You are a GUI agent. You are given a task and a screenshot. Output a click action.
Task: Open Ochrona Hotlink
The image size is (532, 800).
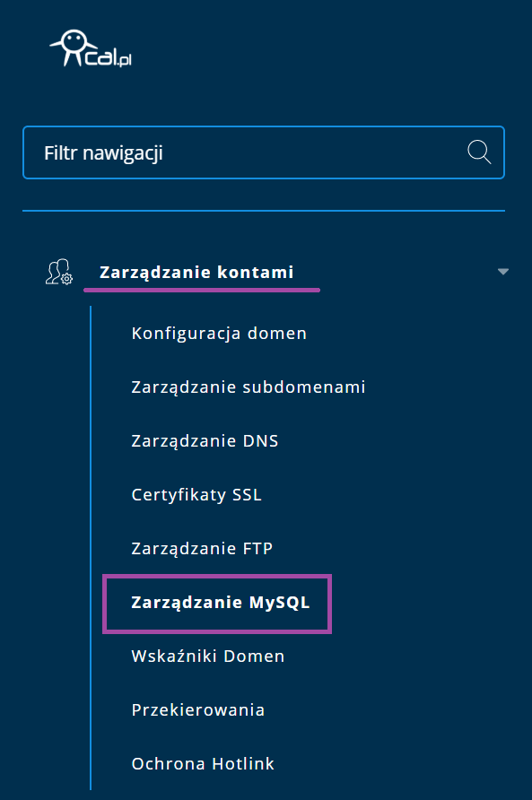[x=203, y=764]
